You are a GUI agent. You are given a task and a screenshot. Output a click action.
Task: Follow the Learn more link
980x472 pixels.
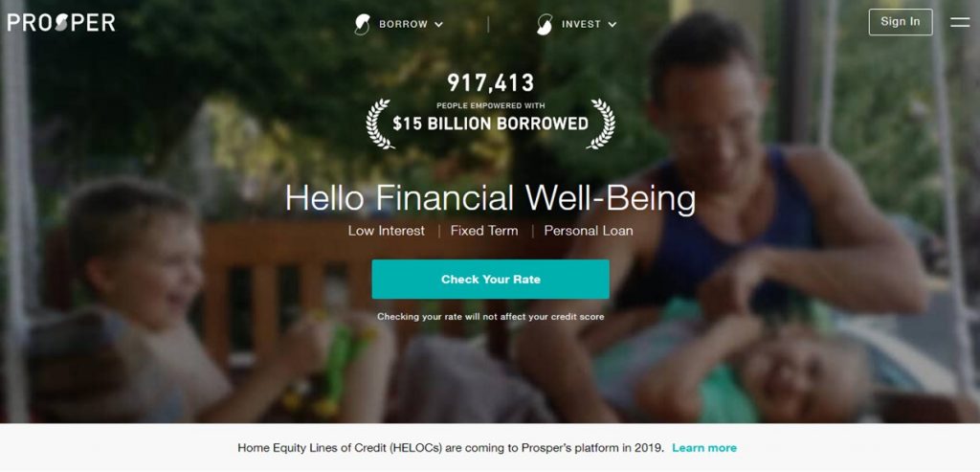704,448
